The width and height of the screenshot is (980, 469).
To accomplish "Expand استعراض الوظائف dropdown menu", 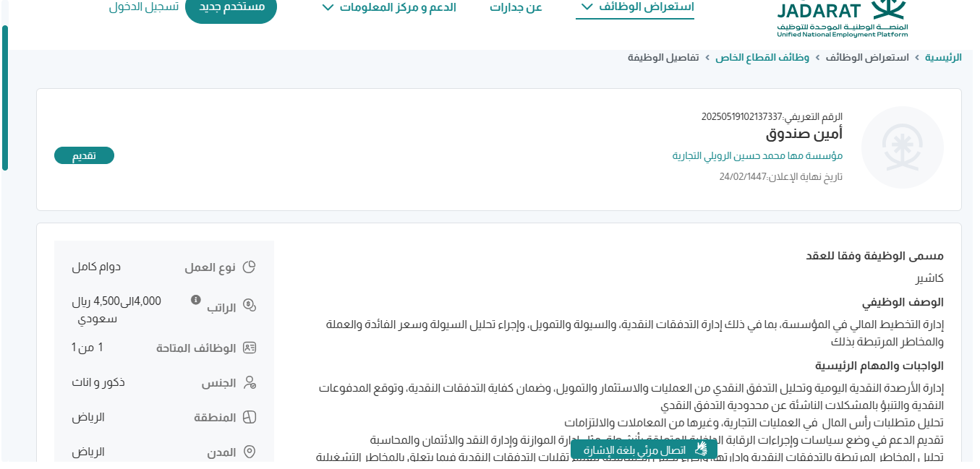I will pyautogui.click(x=635, y=7).
